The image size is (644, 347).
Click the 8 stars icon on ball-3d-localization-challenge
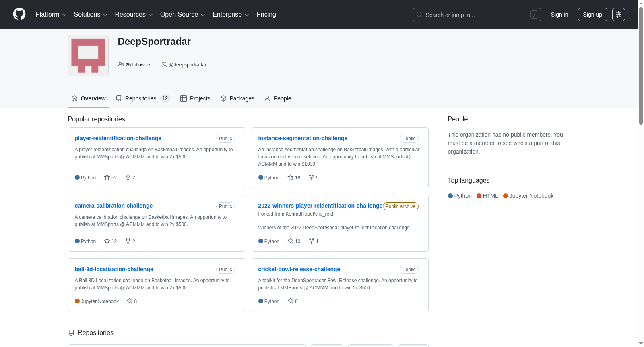pos(130,301)
